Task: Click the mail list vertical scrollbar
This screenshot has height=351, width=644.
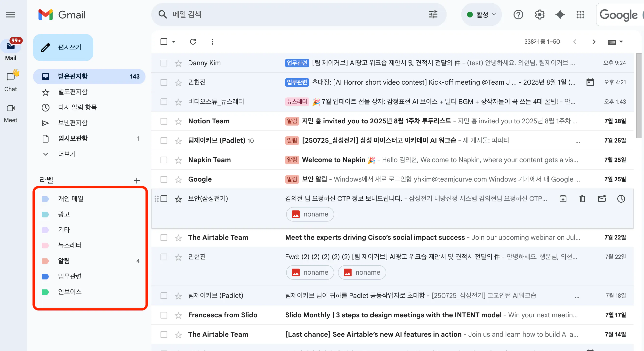Action: pos(638,96)
